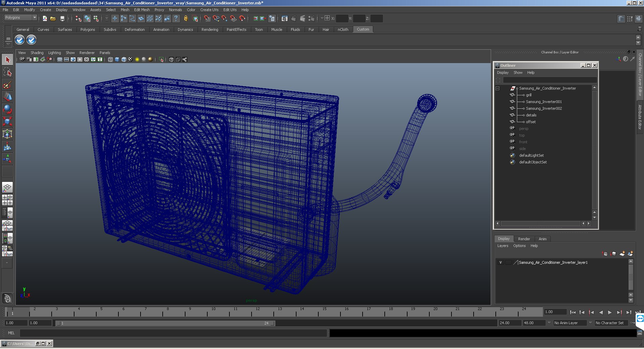Activate the Rotate tool sphere icon

[7, 109]
